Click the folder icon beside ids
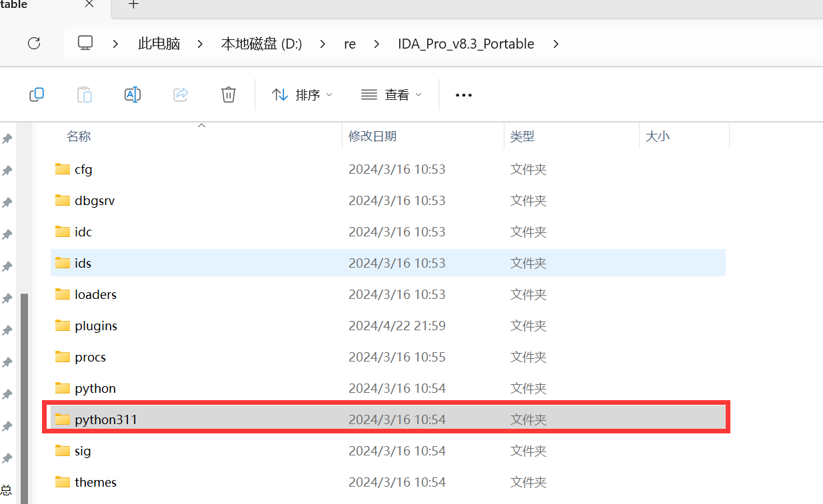This screenshot has height=504, width=823. coord(63,263)
